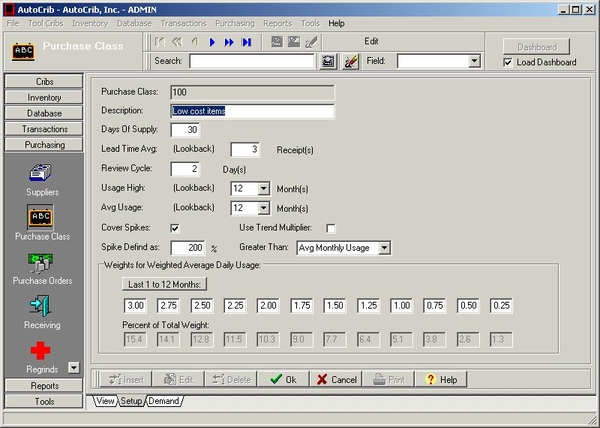Open the Usage High months dropdown
The image size is (600, 428).
(x=264, y=188)
